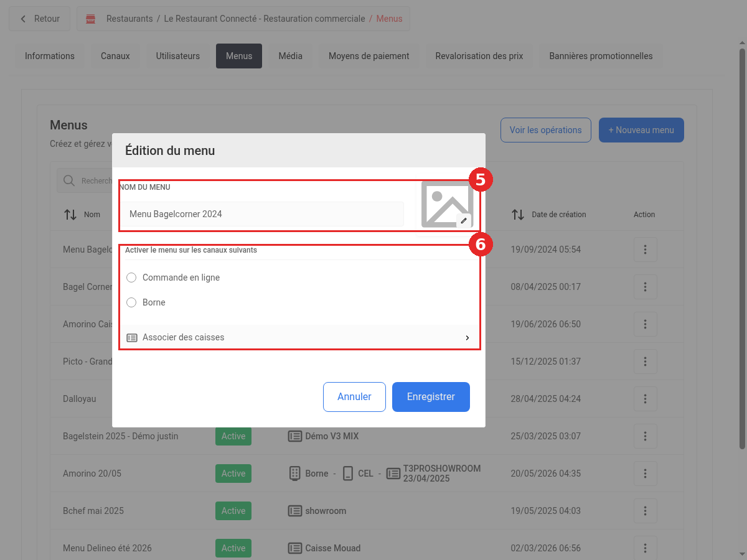Click the cash register icon beside Associer des caisses

coord(132,338)
